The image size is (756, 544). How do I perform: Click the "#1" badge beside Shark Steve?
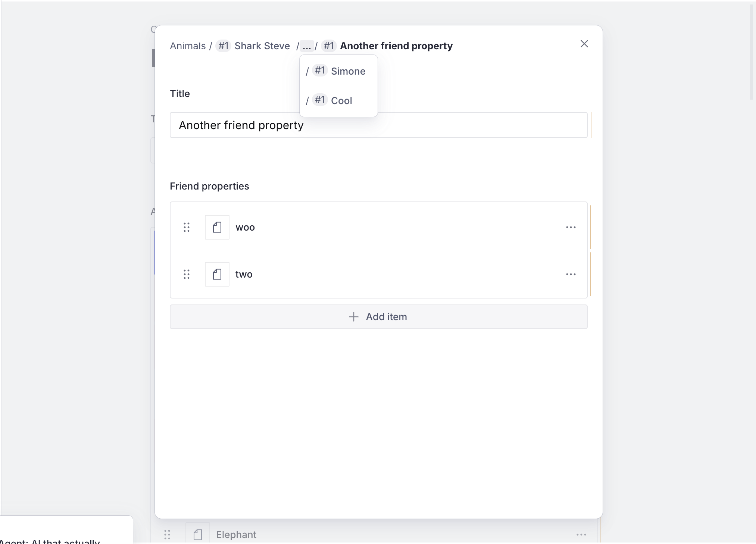click(223, 46)
